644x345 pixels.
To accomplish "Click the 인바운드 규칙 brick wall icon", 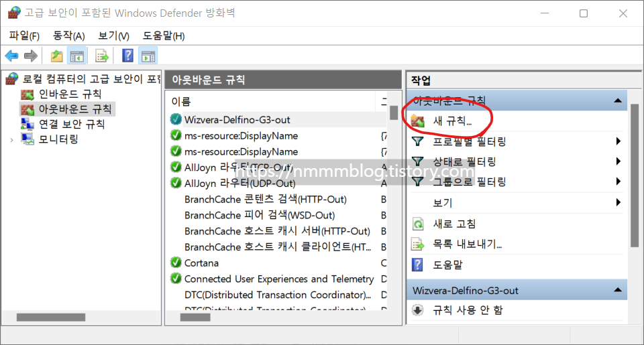I will tap(28, 94).
